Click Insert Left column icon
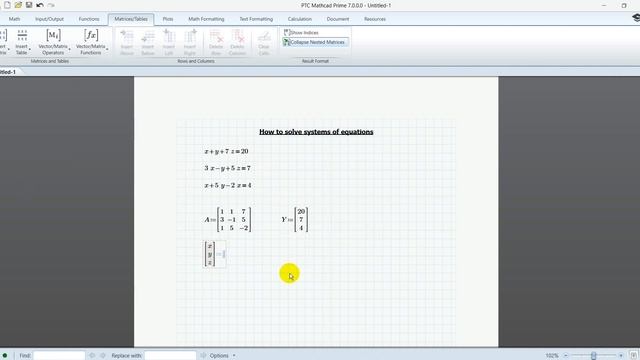This screenshot has height=360, width=640. (169, 42)
